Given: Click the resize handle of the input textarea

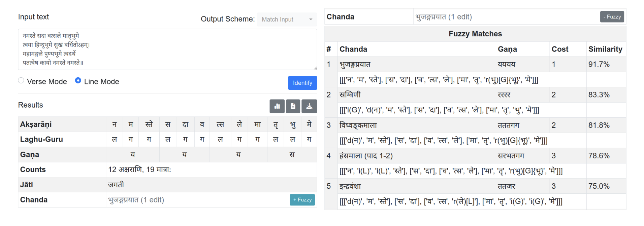Looking at the screenshot, I should [315, 68].
